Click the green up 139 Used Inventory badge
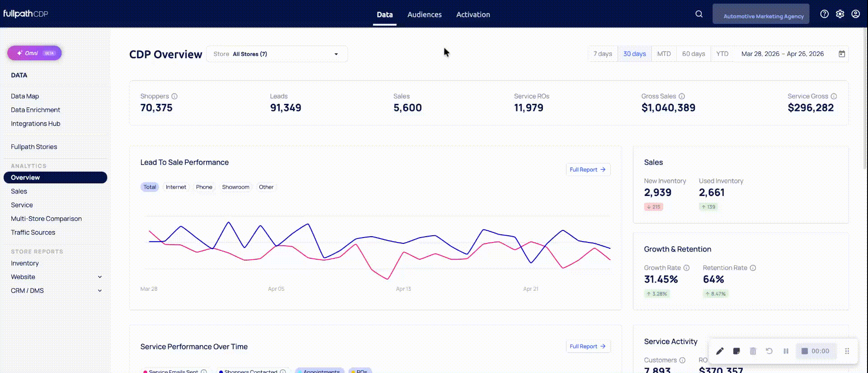Image resolution: width=868 pixels, height=373 pixels. [x=708, y=207]
